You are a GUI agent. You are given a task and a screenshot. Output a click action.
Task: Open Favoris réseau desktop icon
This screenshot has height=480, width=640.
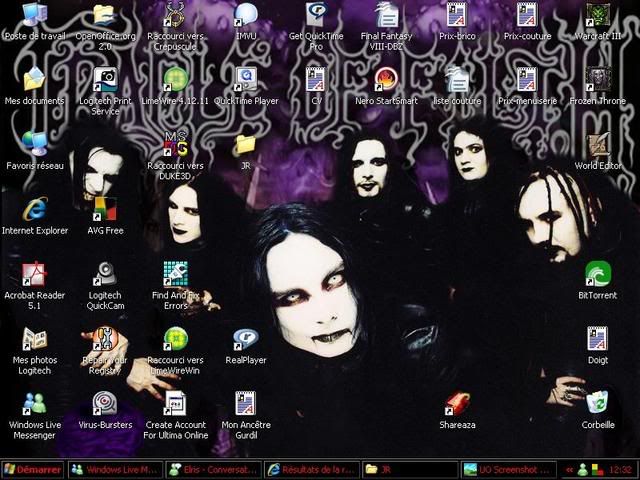click(35, 144)
